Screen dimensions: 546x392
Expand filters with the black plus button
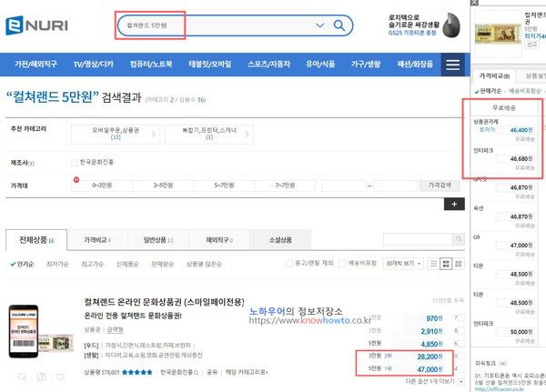point(454,204)
